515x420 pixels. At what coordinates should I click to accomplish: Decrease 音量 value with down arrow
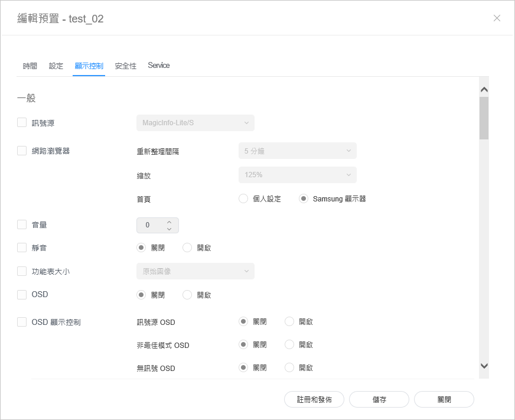coord(169,229)
